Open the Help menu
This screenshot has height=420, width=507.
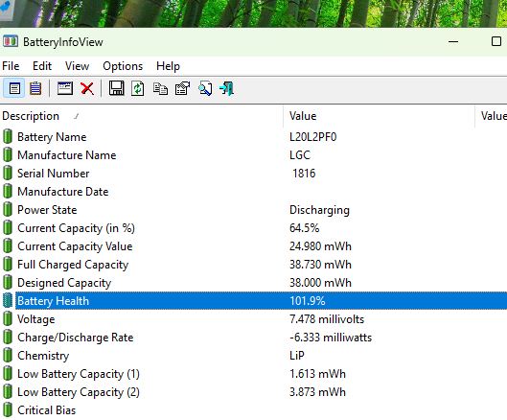click(x=168, y=66)
